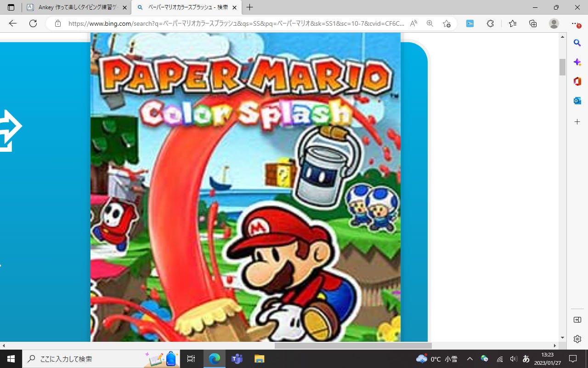
Task: Open the user profile avatar
Action: 554,23
